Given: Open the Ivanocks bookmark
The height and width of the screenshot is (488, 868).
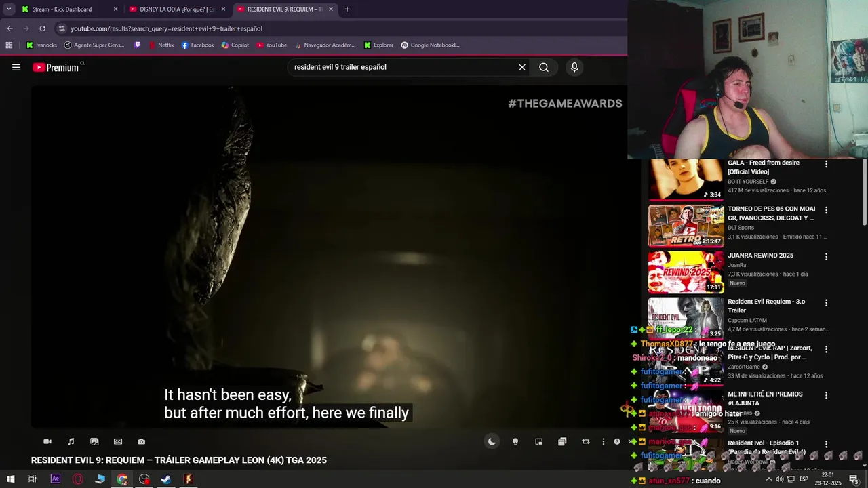Looking at the screenshot, I should (41, 45).
